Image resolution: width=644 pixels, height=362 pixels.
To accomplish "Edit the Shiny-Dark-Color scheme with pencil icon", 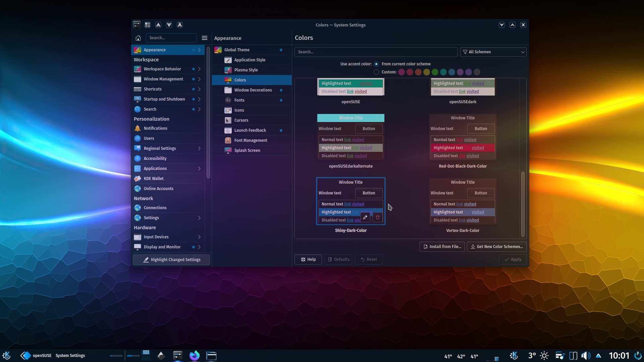I will click(x=365, y=217).
